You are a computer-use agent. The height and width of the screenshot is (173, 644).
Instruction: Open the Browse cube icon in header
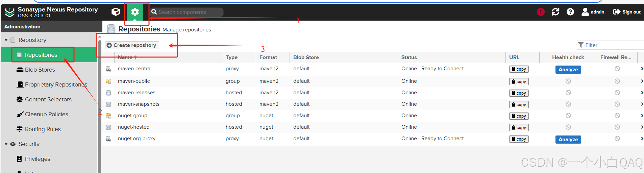pos(116,12)
